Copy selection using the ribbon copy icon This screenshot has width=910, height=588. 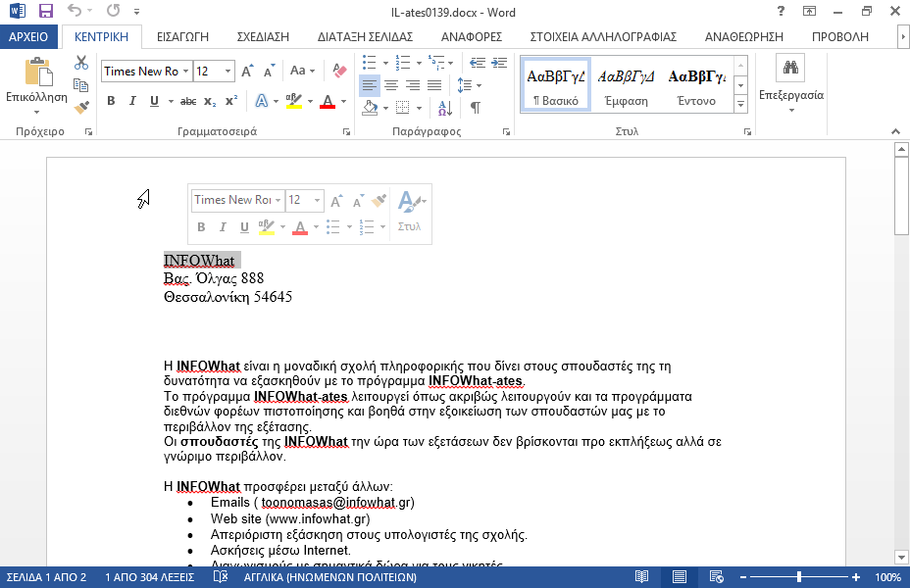pos(81,84)
